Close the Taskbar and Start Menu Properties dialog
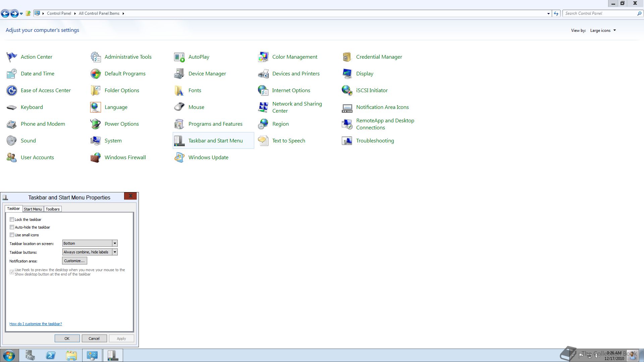 (x=130, y=196)
